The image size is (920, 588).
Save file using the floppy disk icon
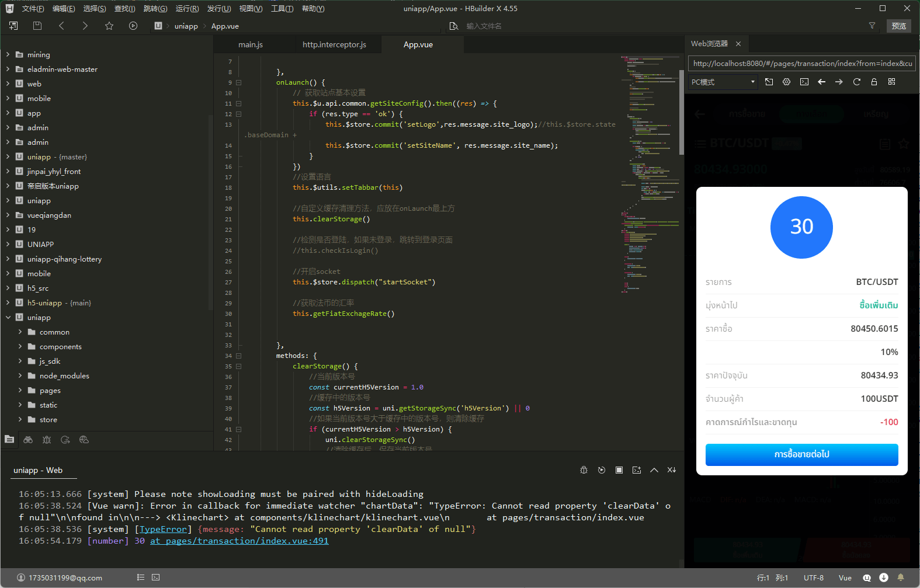[x=37, y=26]
